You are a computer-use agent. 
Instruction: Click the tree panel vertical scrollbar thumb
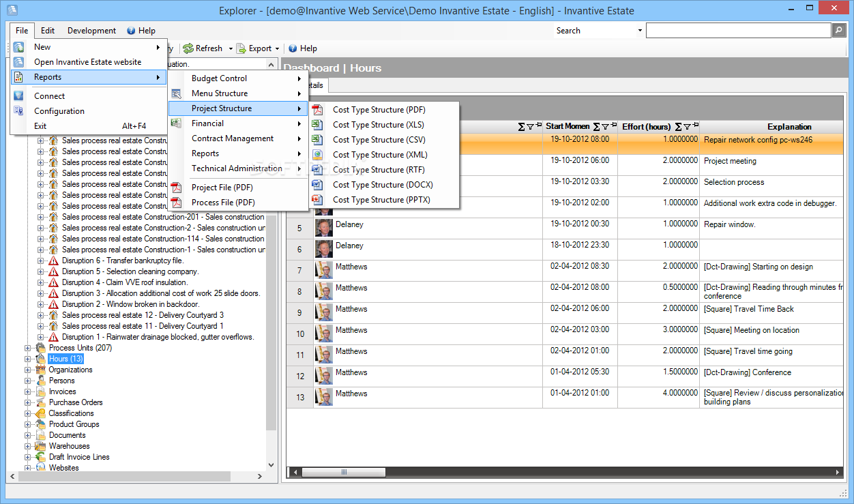pyautogui.click(x=271, y=323)
